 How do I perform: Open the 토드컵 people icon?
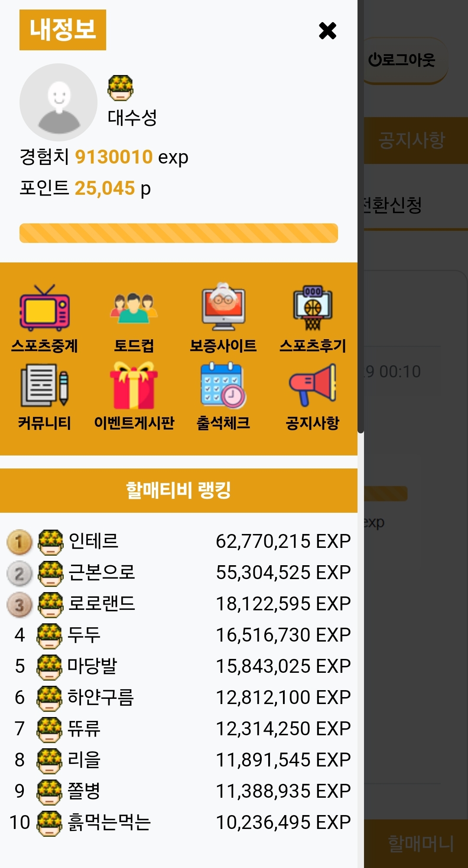coord(134,308)
